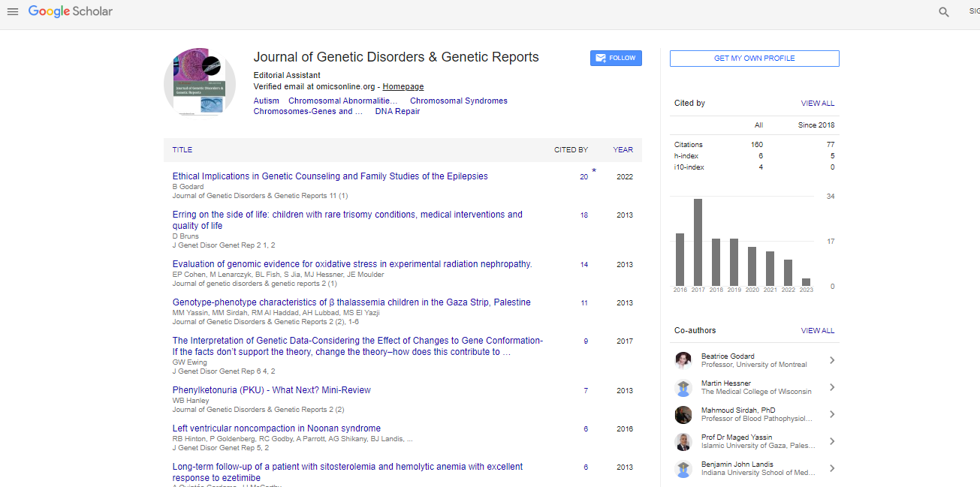This screenshot has height=487, width=980.
Task: Click the journal profile cover image
Action: point(199,83)
